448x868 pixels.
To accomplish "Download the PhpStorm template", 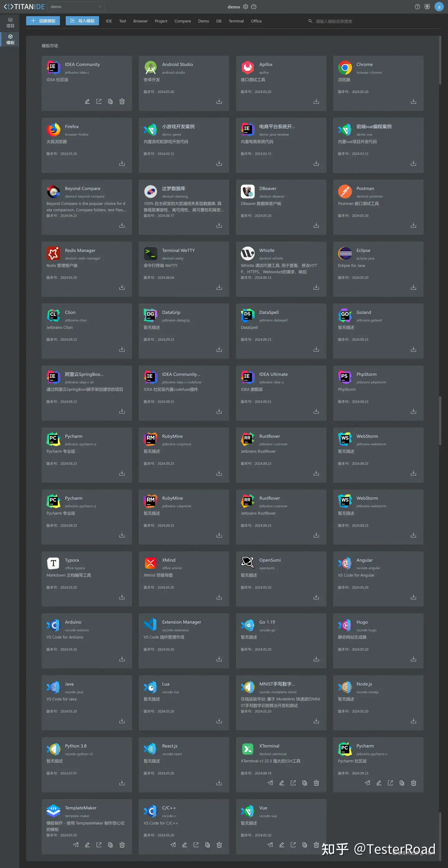I will [413, 411].
